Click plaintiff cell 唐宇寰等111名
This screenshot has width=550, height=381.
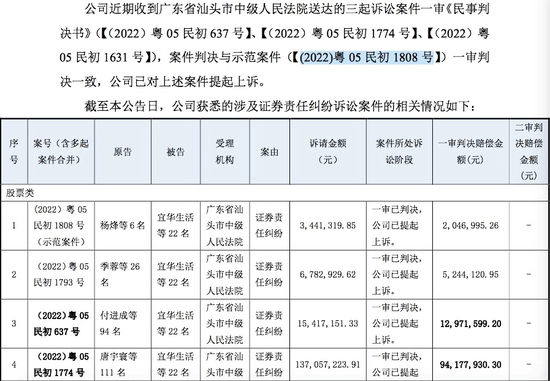[x=123, y=365]
